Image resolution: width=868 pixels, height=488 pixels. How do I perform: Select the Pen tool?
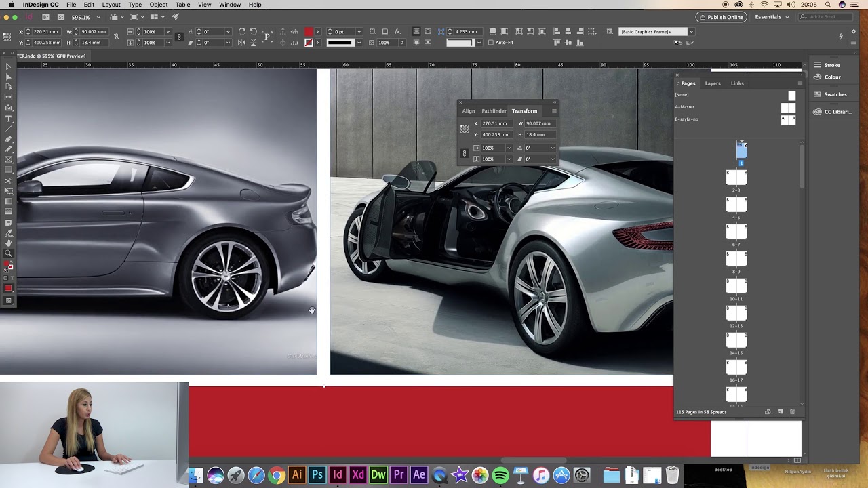pos(8,139)
